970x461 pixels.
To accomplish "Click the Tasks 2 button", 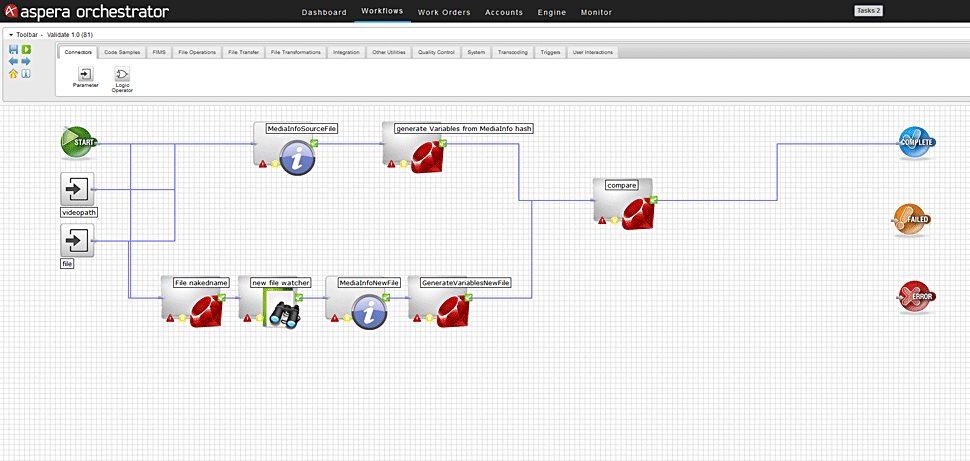I will [x=868, y=10].
